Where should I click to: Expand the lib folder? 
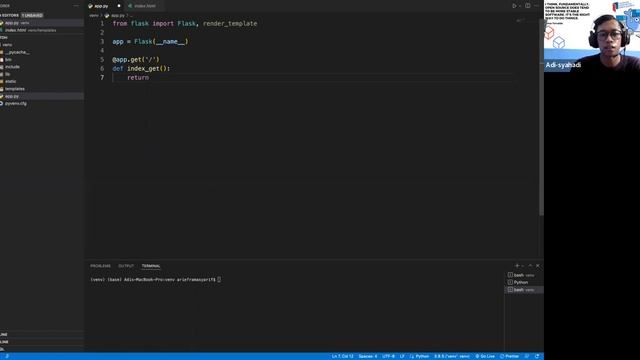click(x=42, y=74)
